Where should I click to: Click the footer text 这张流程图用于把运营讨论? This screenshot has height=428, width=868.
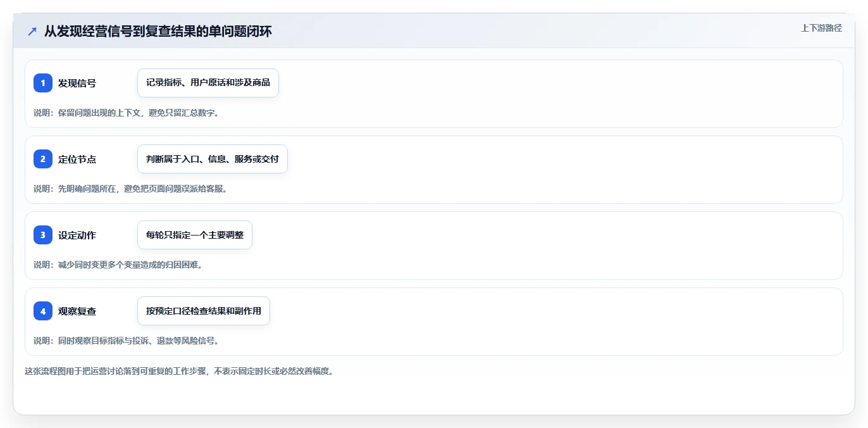pos(79,371)
